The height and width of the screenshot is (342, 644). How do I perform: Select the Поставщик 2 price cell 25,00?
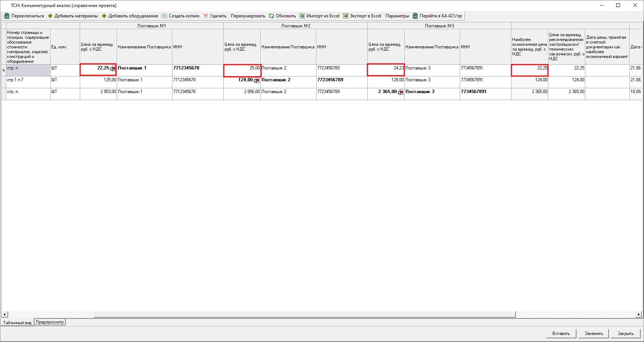(x=242, y=70)
